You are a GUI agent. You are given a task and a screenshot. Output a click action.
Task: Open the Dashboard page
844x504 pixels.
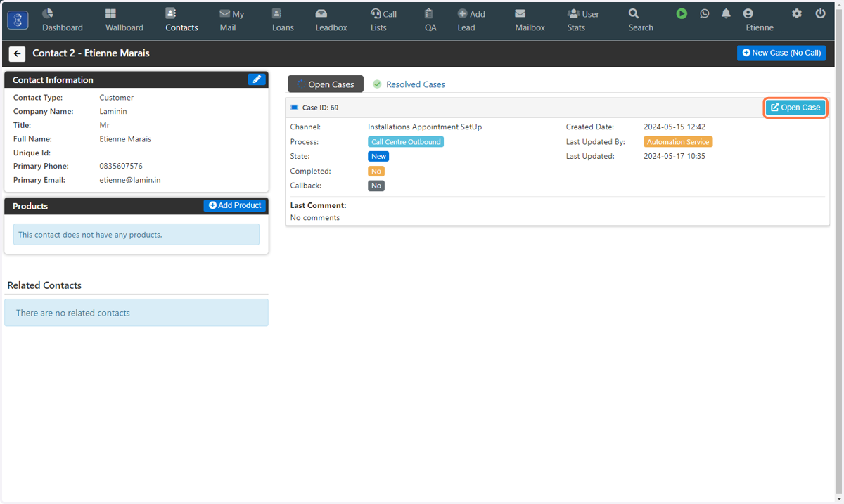62,20
